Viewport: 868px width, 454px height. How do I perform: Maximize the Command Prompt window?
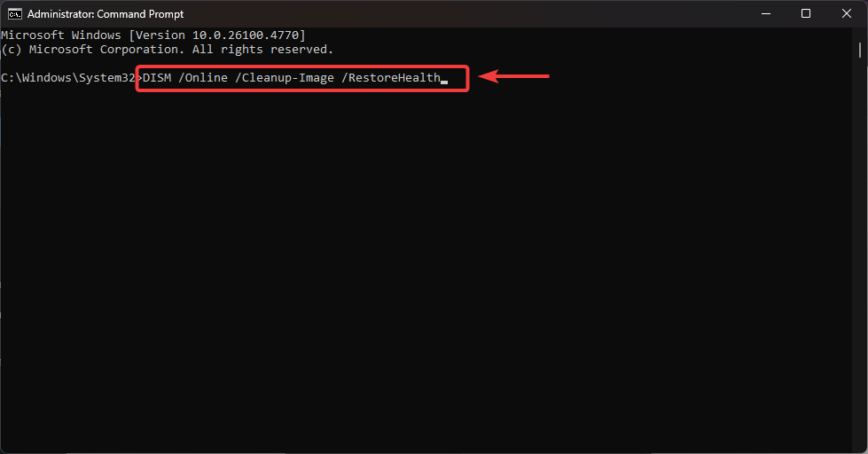point(806,13)
